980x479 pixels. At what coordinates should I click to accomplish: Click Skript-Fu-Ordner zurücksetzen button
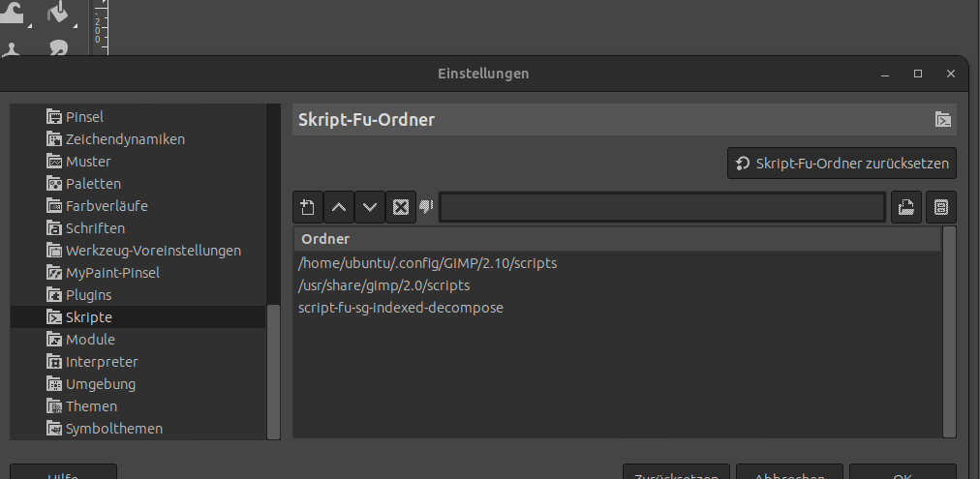(842, 164)
